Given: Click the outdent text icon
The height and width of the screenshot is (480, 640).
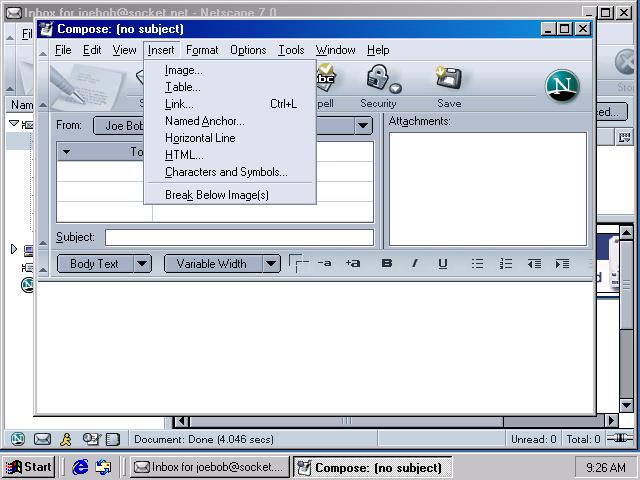Looking at the screenshot, I should pyautogui.click(x=534, y=264).
